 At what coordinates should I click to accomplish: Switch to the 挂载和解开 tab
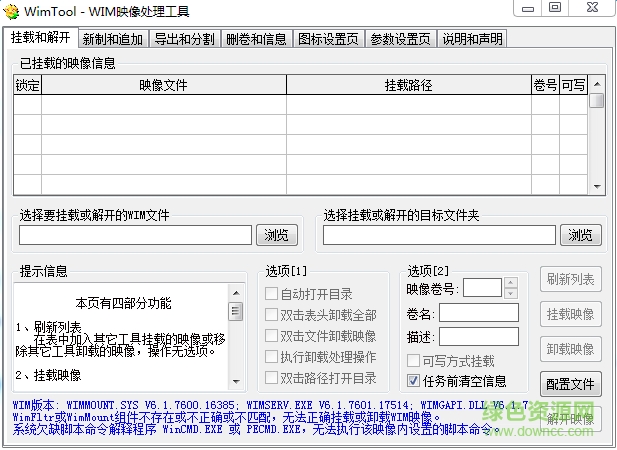click(x=41, y=37)
